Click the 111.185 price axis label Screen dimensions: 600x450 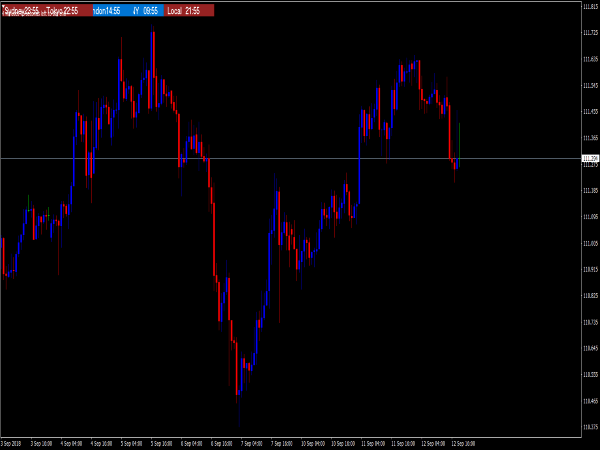(x=590, y=190)
